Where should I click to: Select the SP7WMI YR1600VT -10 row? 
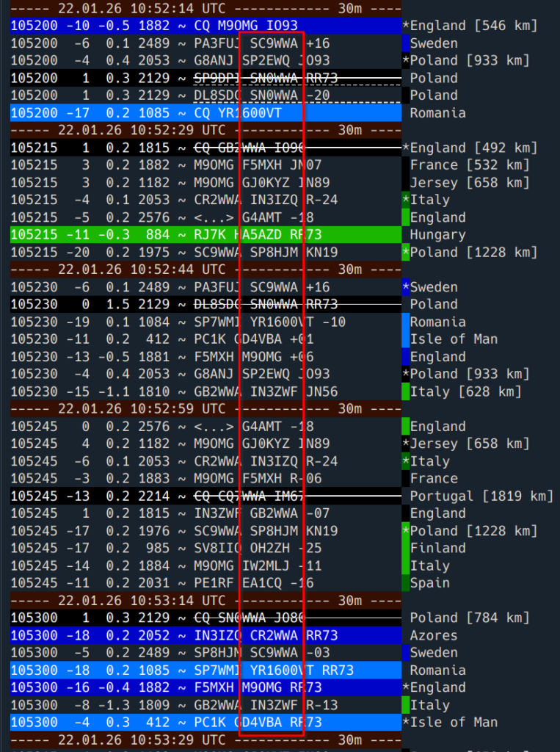(x=206, y=322)
